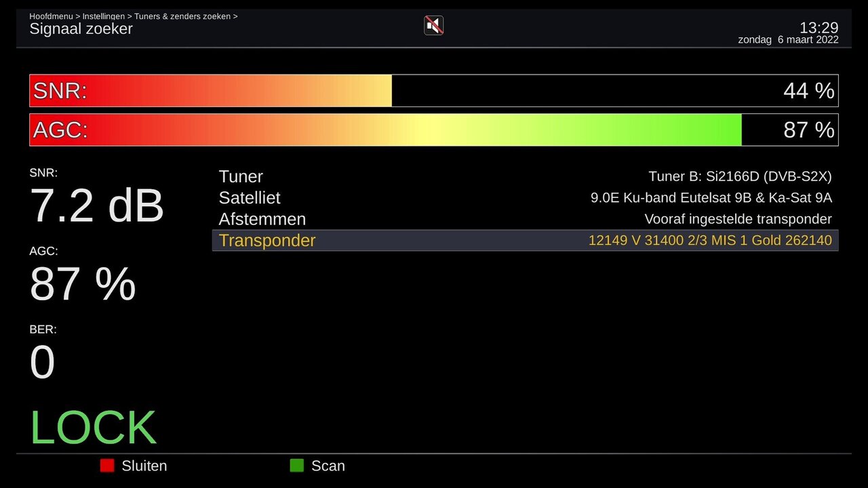Click the muted speaker icon
The height and width of the screenshot is (488, 868).
[433, 26]
